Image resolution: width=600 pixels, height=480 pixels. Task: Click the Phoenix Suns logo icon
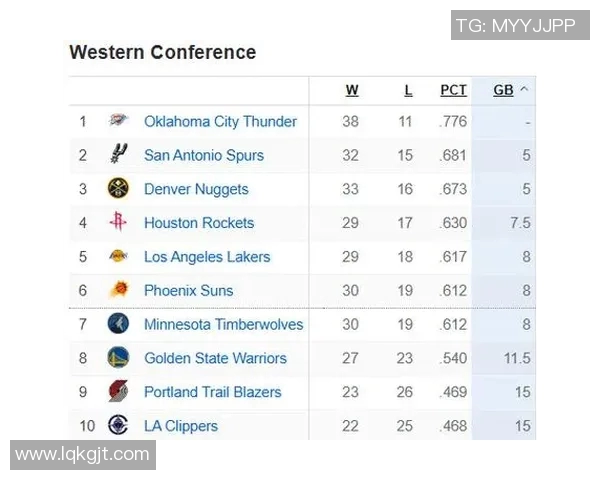pos(118,291)
